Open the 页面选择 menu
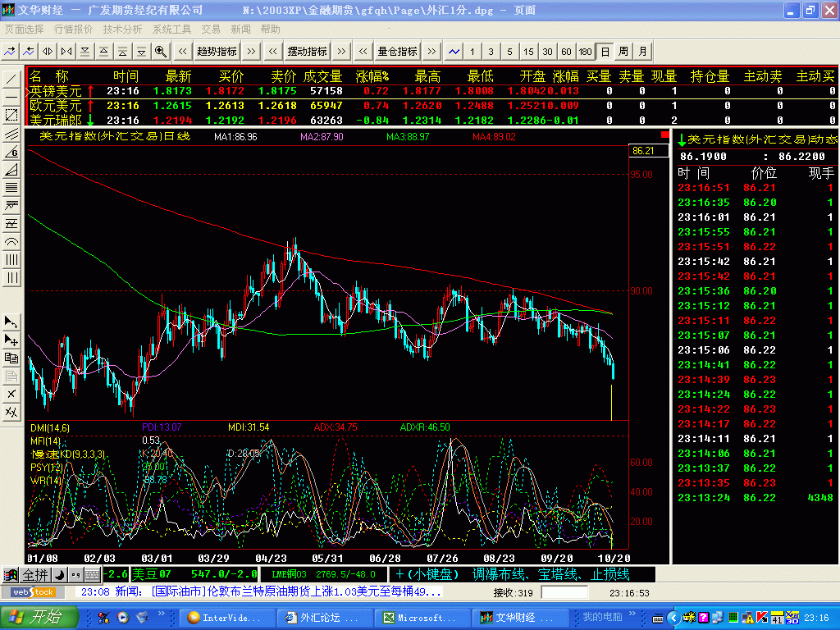840x630 pixels. pyautogui.click(x=24, y=29)
